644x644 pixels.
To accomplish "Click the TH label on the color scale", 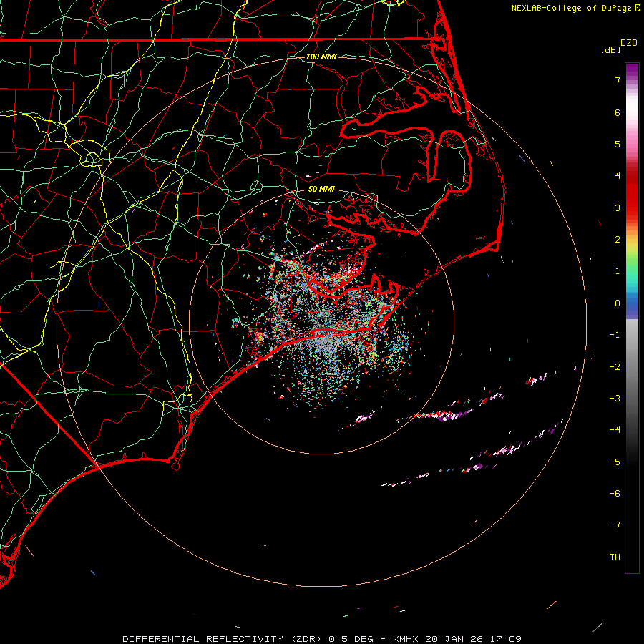I will pyautogui.click(x=615, y=557).
